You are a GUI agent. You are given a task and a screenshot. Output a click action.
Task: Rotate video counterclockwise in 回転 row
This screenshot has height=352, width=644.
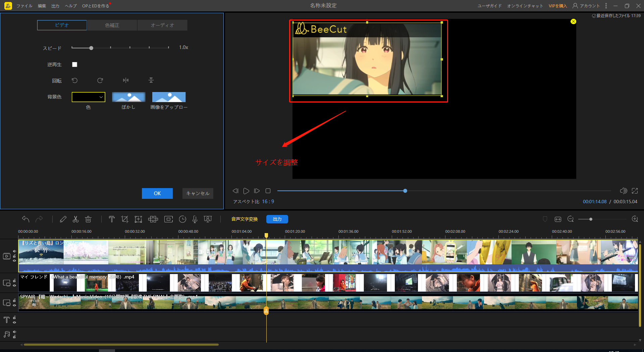click(75, 80)
